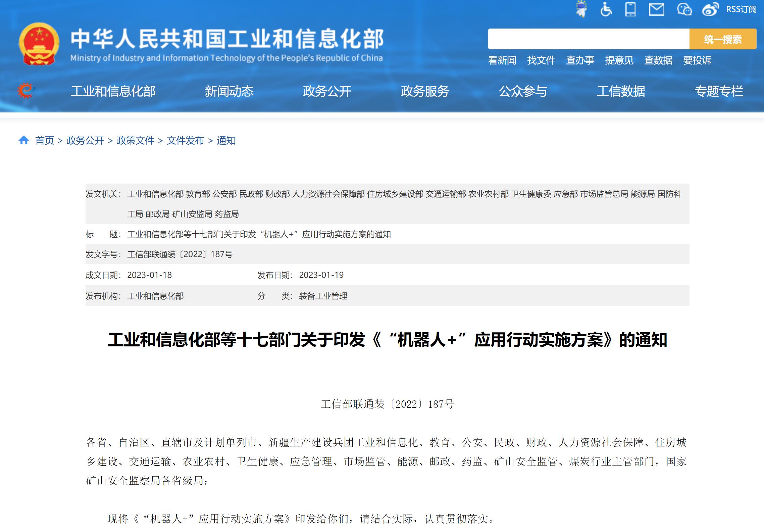The image size is (764, 532).
Task: Click the paragraph beginning 现将《“机器人+”
Action: pos(301,519)
